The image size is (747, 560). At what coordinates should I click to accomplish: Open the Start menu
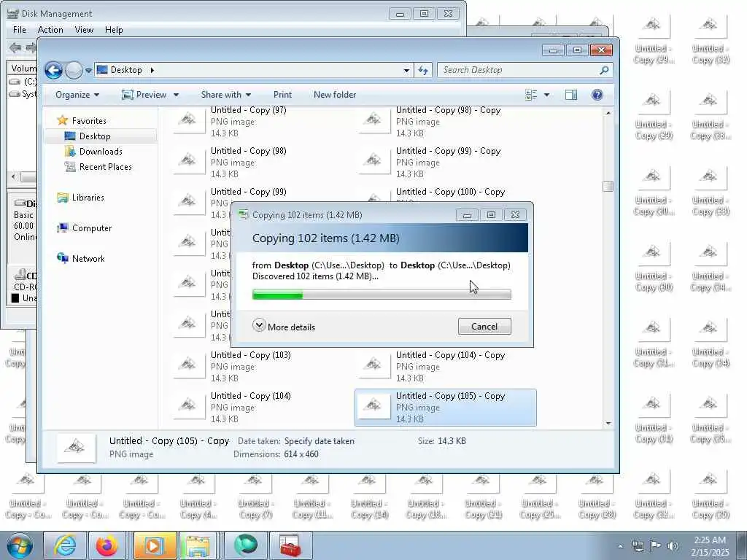[20, 545]
